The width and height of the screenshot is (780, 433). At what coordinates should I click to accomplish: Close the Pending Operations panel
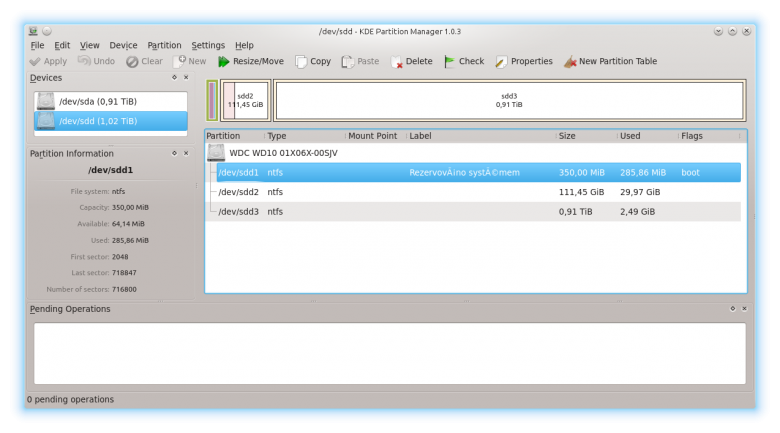(744, 309)
